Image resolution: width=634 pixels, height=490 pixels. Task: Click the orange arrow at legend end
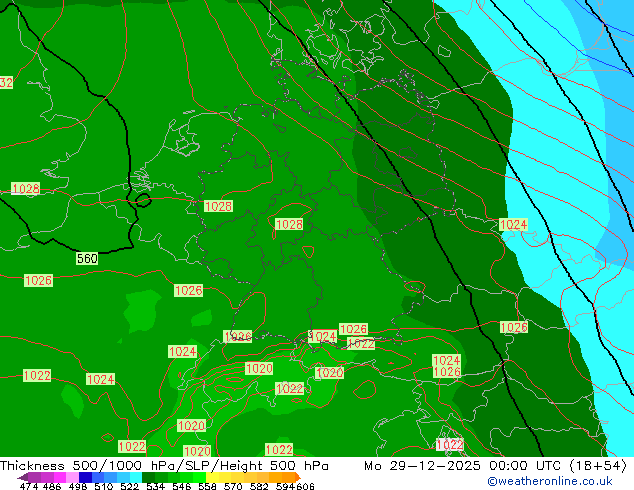click(298, 477)
